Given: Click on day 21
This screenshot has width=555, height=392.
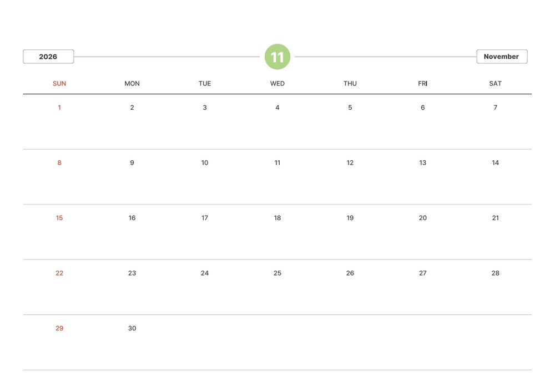Looking at the screenshot, I should [x=495, y=218].
